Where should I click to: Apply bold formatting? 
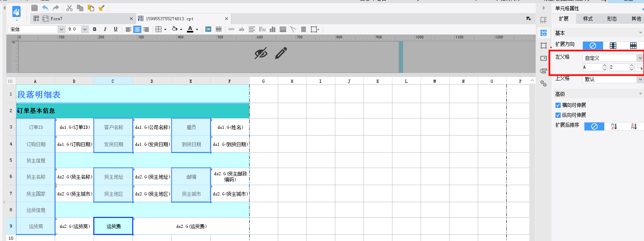click(94, 29)
